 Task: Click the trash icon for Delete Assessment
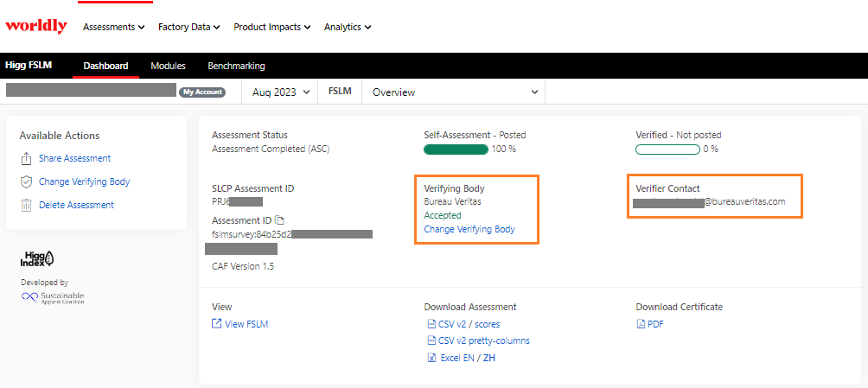(26, 206)
